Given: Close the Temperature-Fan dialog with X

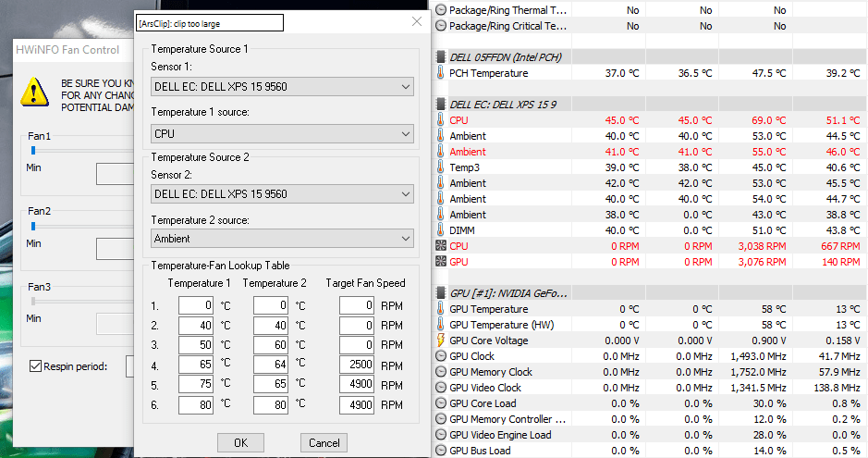Looking at the screenshot, I should (x=417, y=21).
